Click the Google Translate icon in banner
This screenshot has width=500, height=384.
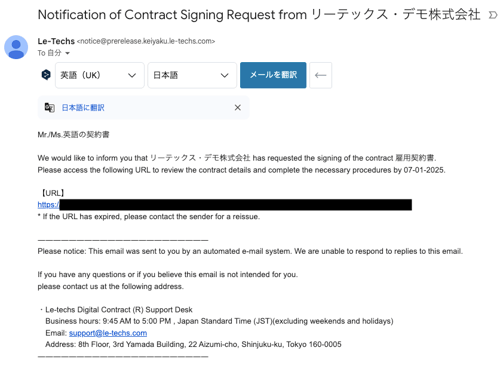click(50, 108)
